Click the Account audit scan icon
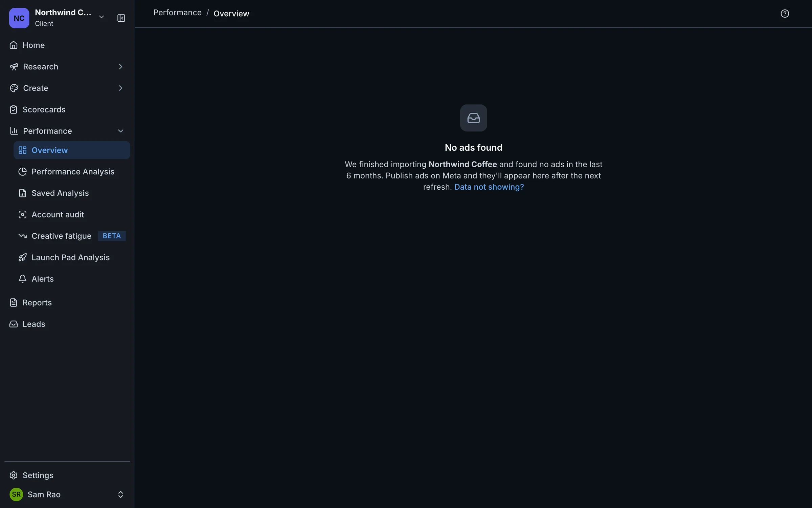 pyautogui.click(x=22, y=214)
